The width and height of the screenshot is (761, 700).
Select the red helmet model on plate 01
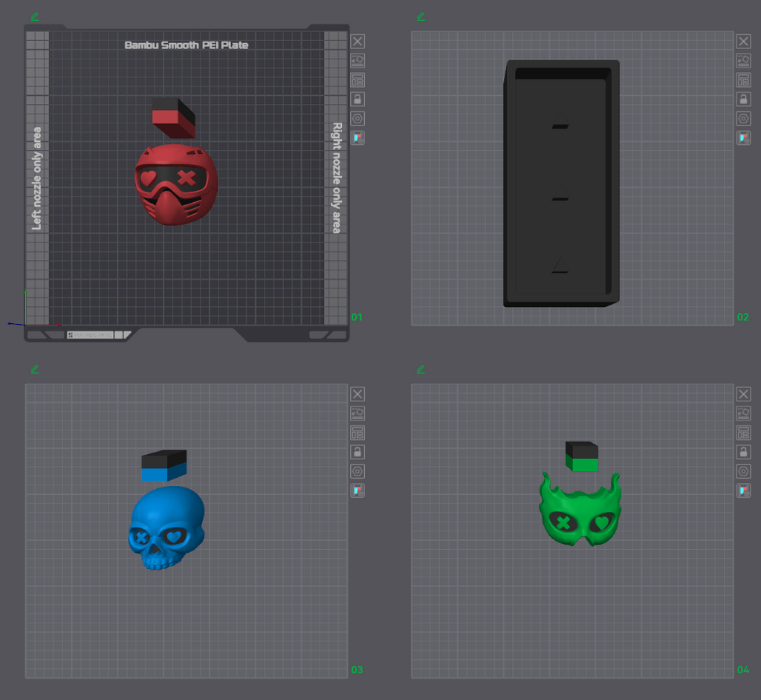176,184
